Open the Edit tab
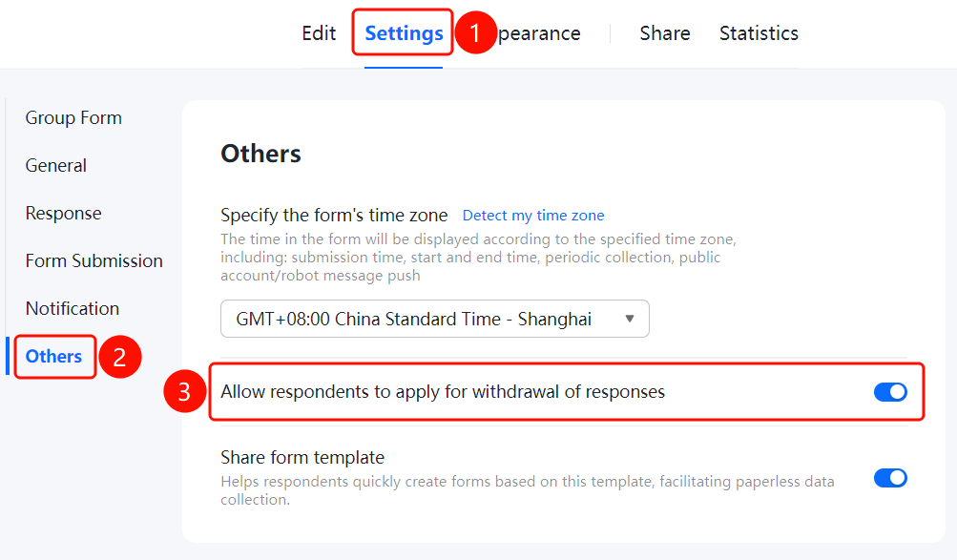This screenshot has width=957, height=560. [x=319, y=33]
